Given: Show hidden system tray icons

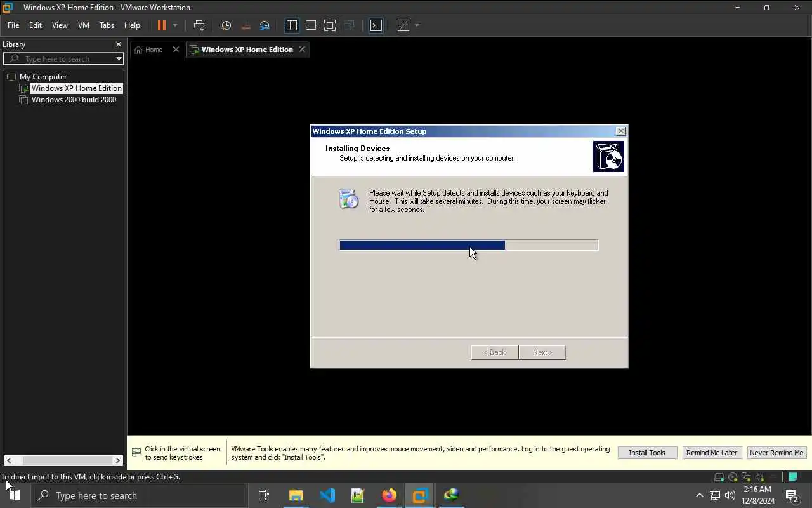Looking at the screenshot, I should point(699,495).
